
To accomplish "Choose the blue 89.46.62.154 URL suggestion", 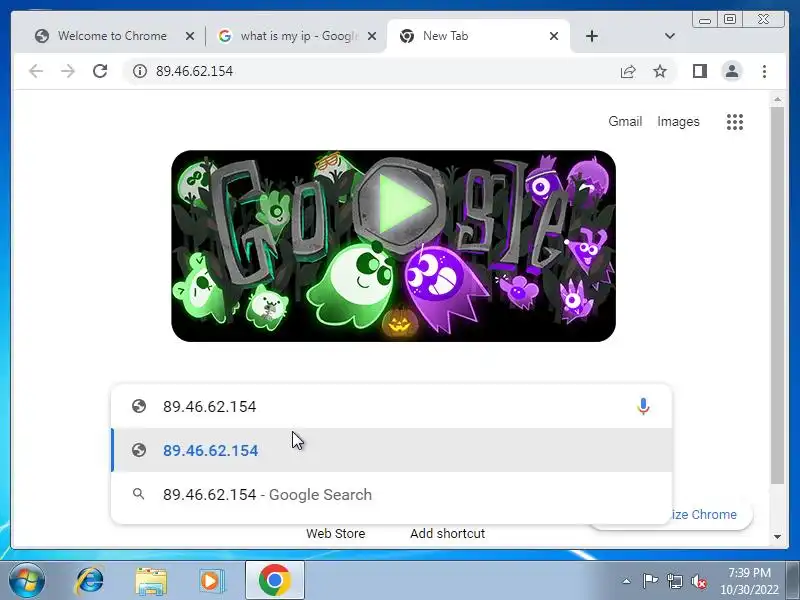I will pos(391,451).
